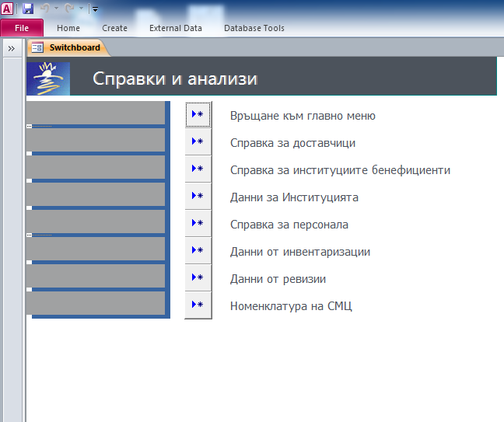Select the Switchboard document tab
This screenshot has width=504, height=422.
(x=68, y=47)
